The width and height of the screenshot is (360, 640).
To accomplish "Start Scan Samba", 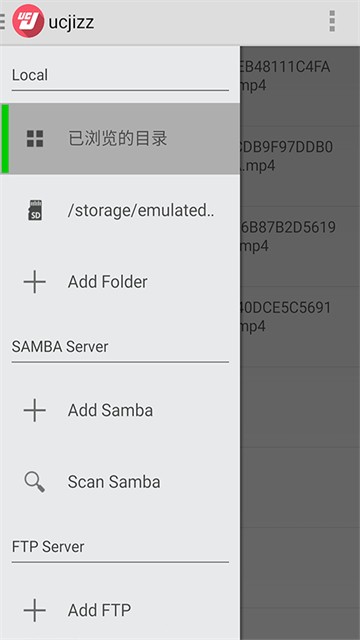I will 120,482.
